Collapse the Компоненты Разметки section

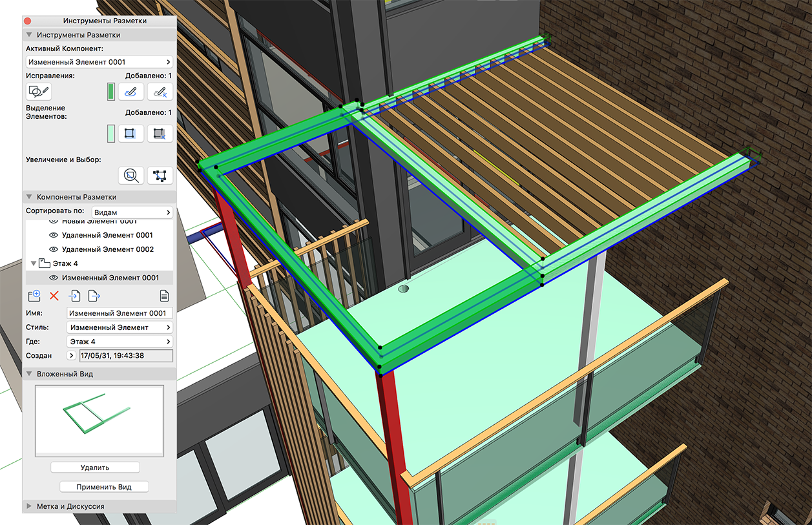29,197
